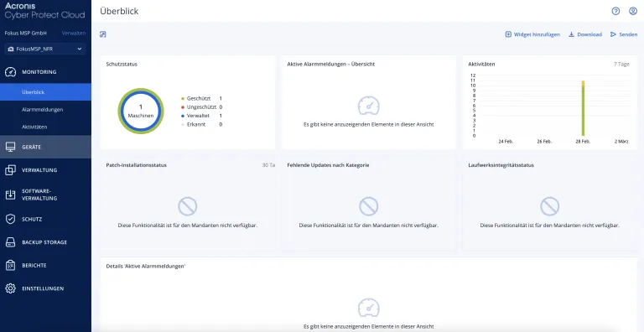This screenshot has width=644, height=332.
Task: Click unavailable icon in Laufwerksintegritätsstatus widget
Action: click(x=550, y=206)
